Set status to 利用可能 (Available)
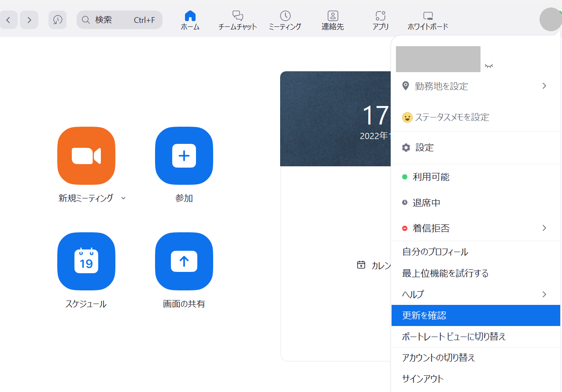This screenshot has width=562, height=392. 431,177
